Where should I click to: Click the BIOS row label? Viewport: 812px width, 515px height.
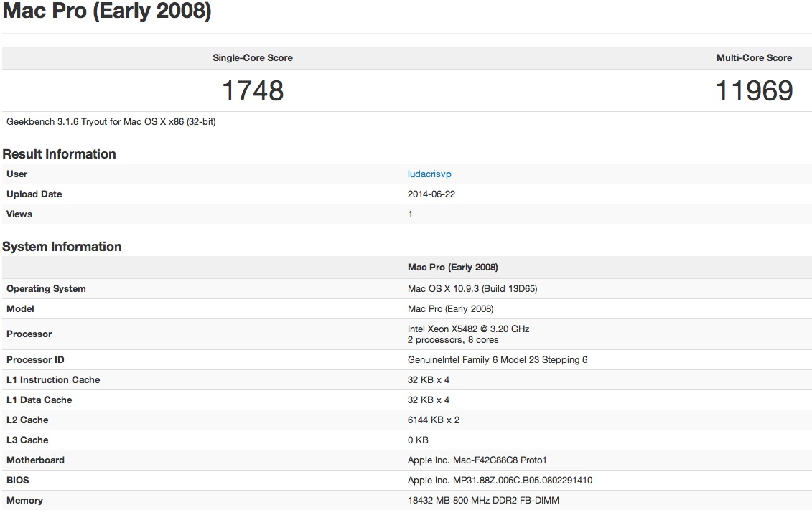tap(18, 481)
